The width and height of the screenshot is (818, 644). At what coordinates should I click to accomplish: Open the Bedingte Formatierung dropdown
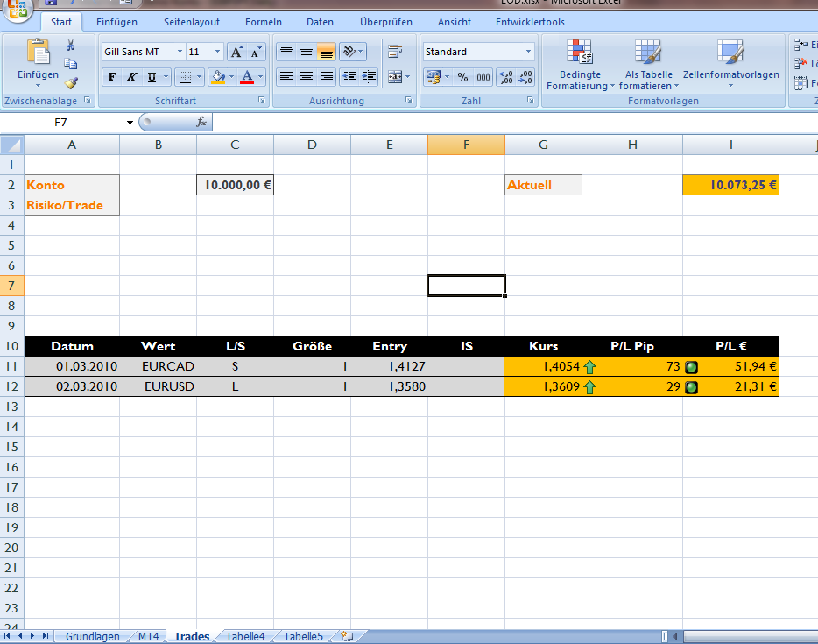point(579,66)
